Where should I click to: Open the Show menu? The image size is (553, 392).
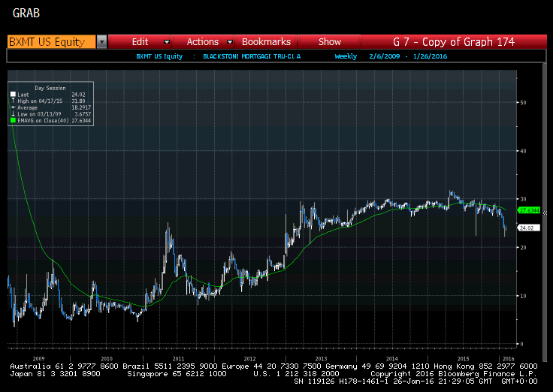tap(330, 42)
